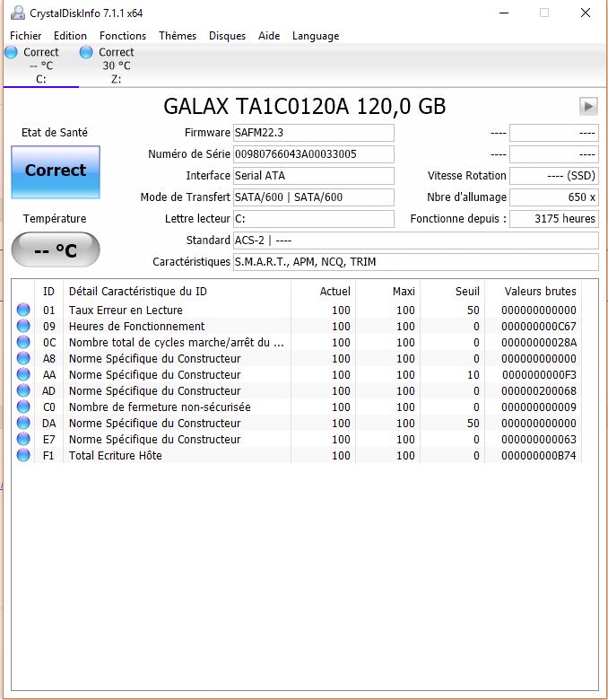The width and height of the screenshot is (608, 700).
Task: Click the Actuel column header
Action: pyautogui.click(x=323, y=292)
